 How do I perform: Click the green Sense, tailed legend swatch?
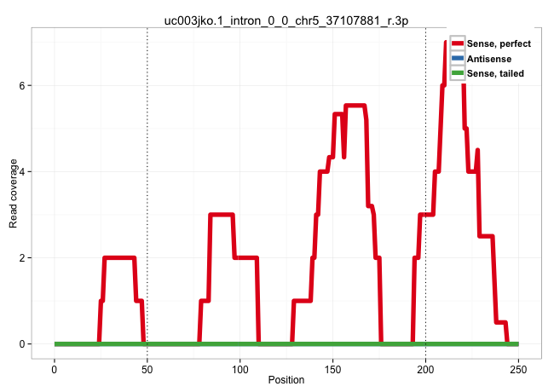[x=457, y=74]
